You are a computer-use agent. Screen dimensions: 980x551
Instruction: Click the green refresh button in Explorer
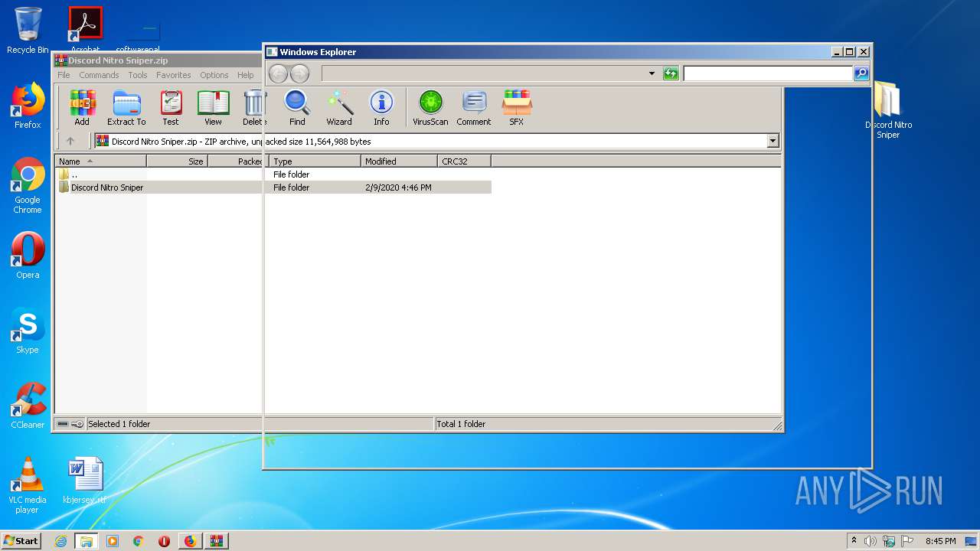(671, 73)
